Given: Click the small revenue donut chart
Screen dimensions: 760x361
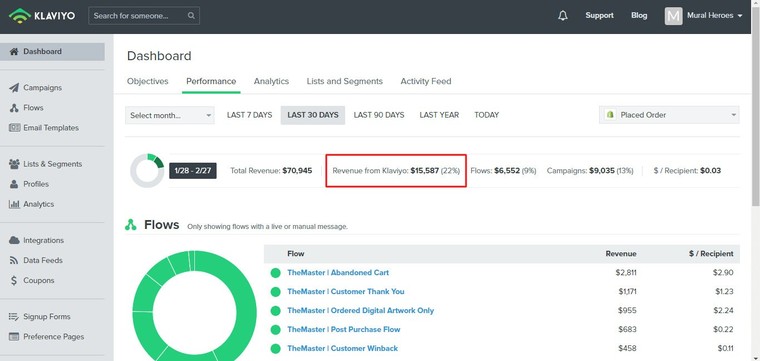Looking at the screenshot, I should tap(147, 171).
